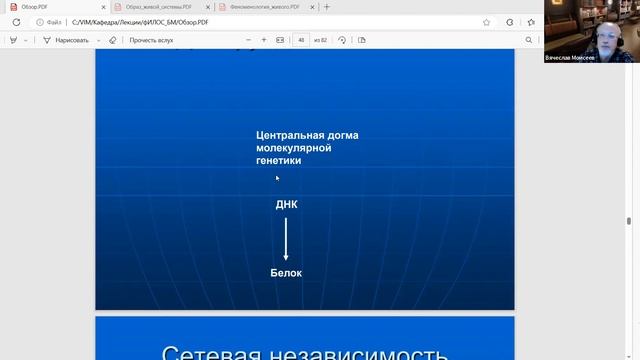
Task: Zoom in on the PDF with plus
Action: point(264,40)
